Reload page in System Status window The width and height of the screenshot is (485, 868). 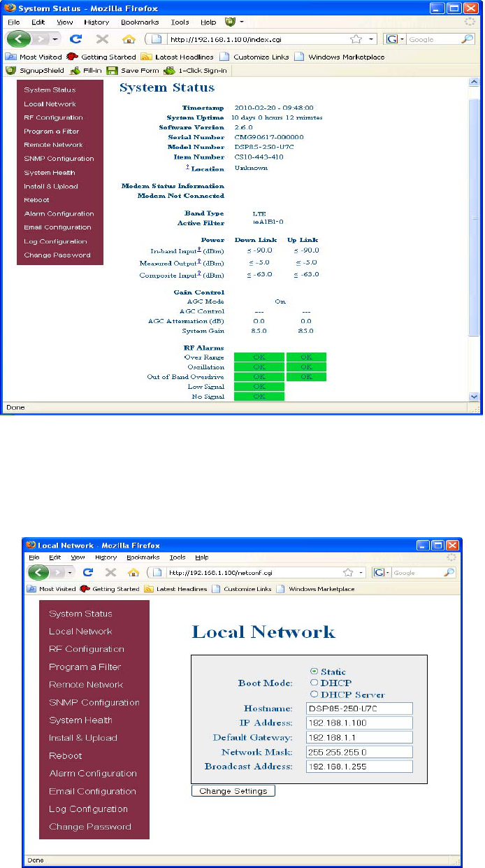76,39
